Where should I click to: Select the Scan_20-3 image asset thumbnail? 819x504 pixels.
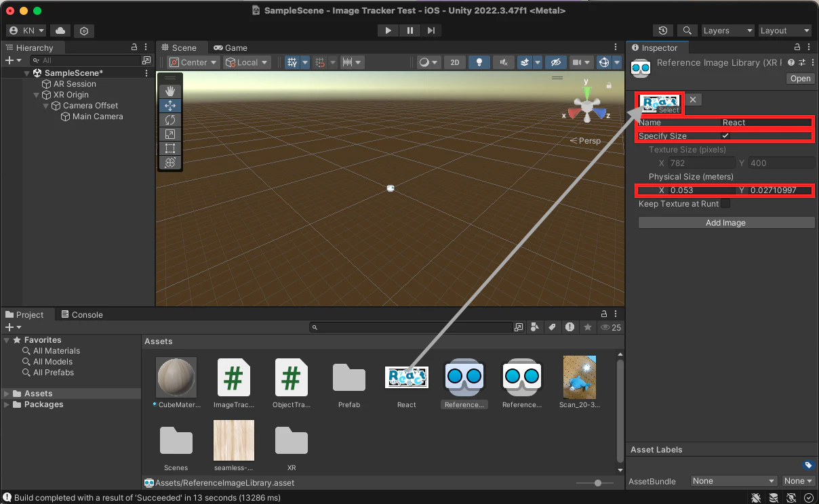click(x=580, y=377)
